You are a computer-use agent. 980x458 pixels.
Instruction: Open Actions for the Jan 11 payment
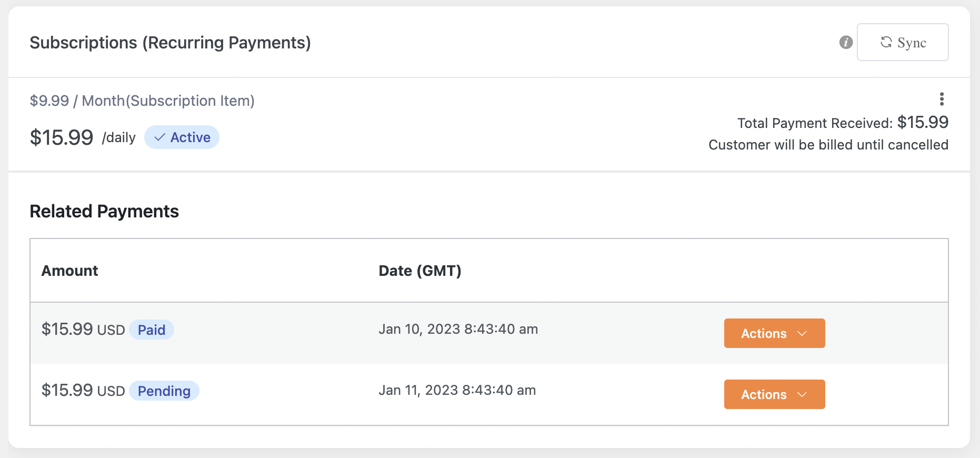click(x=774, y=394)
